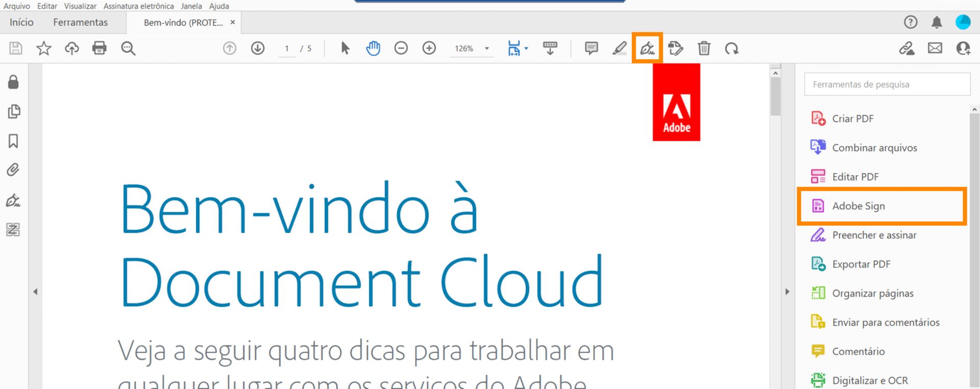Open the Editar menu
980x389 pixels.
click(x=47, y=6)
